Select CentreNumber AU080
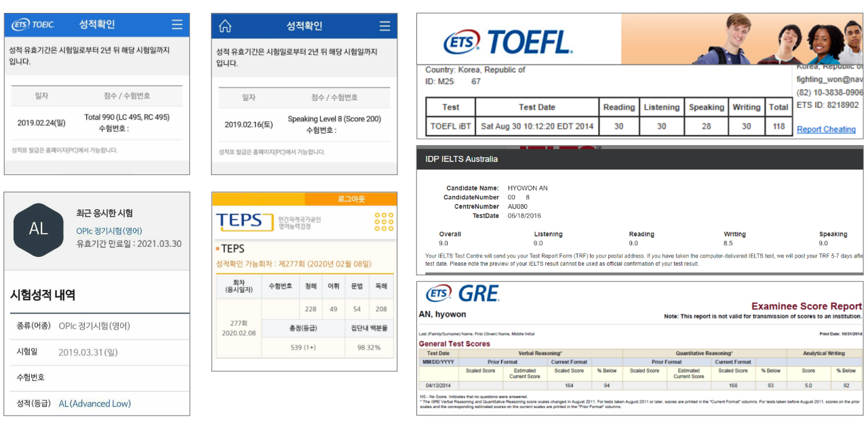Viewport: 868px width, 427px height. click(x=518, y=206)
